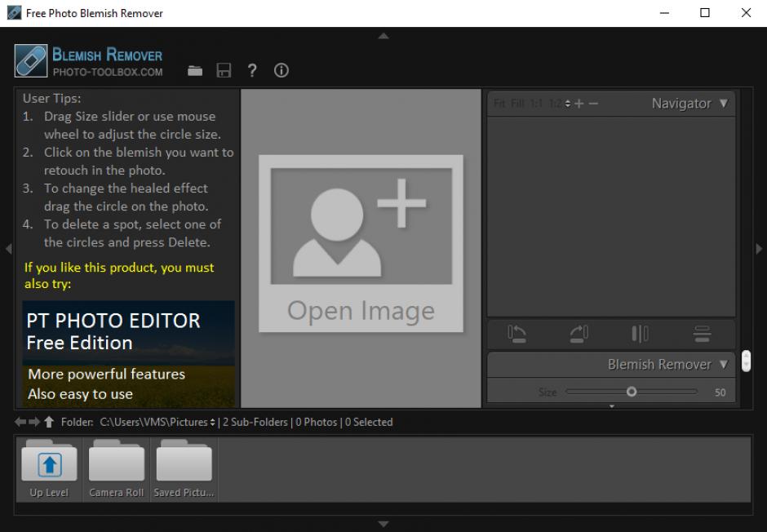Click the Blemish Remover bandage logo
Image resolution: width=767 pixels, height=532 pixels.
pos(31,60)
